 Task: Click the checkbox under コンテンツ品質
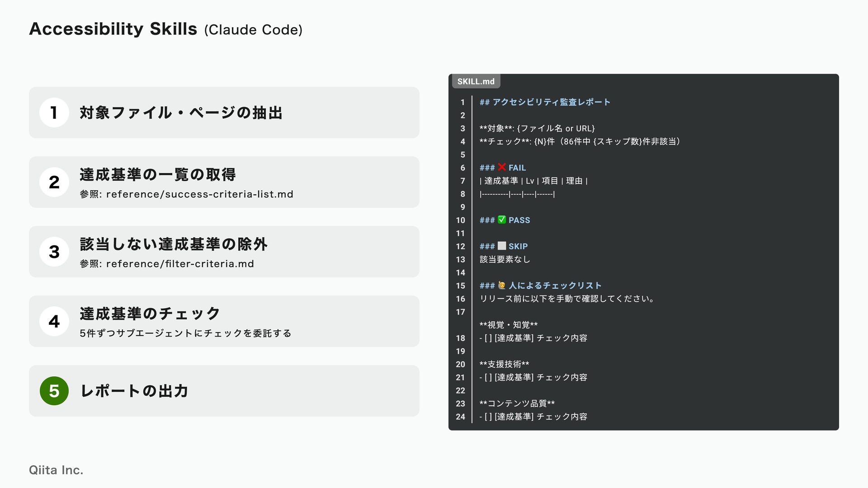click(x=488, y=417)
